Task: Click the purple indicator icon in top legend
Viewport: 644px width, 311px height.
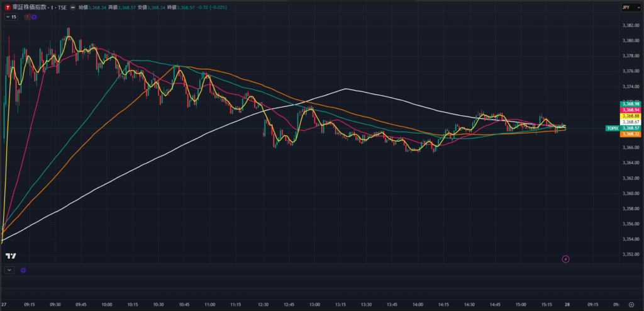Action: tap(34, 17)
